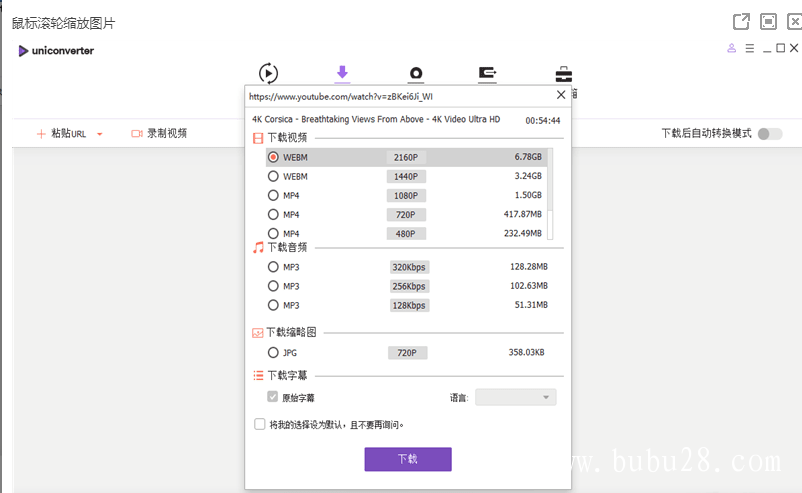
Task: Open the user account icon
Action: [731, 48]
